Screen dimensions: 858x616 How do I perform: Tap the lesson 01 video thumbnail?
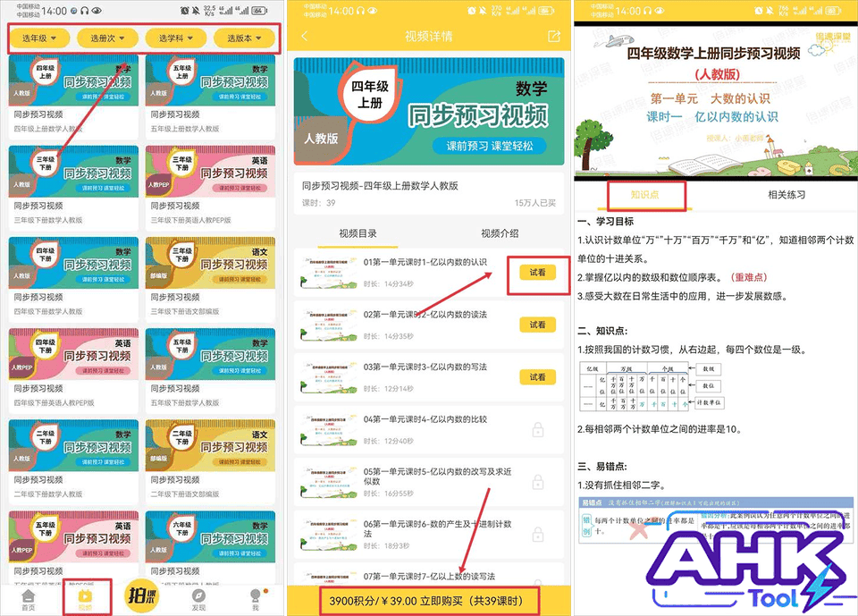(328, 273)
